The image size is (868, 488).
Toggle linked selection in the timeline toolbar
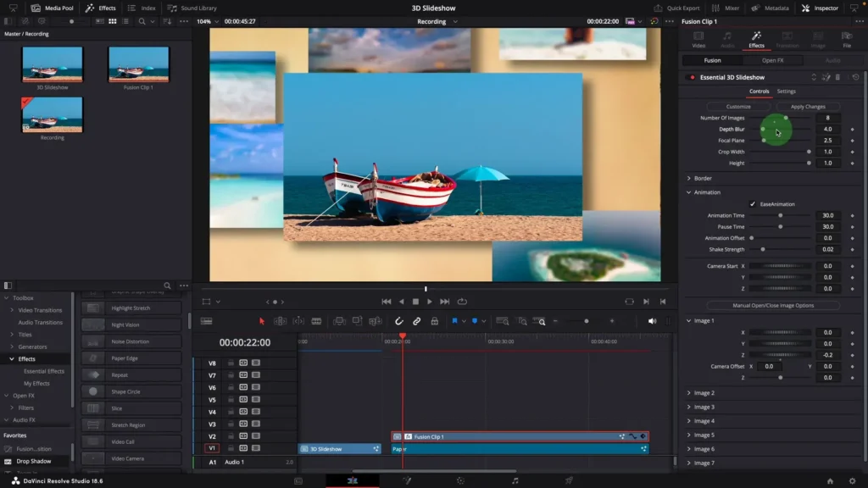[415, 321]
